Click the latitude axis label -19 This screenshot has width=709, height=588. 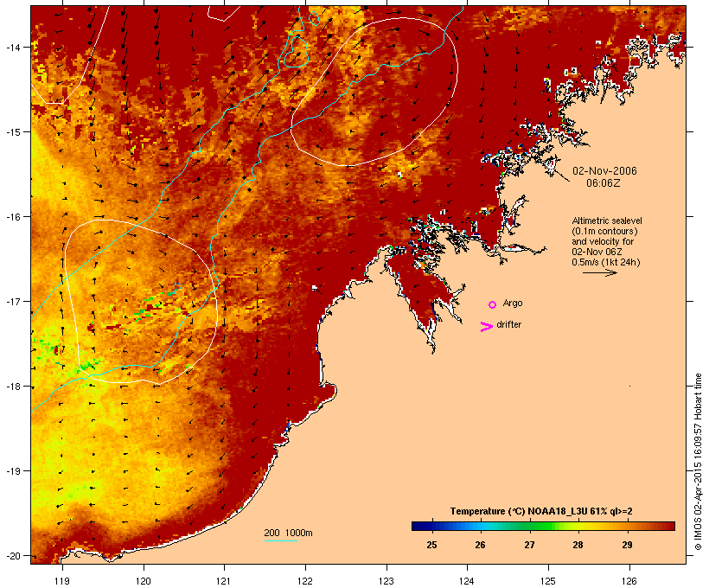13,471
